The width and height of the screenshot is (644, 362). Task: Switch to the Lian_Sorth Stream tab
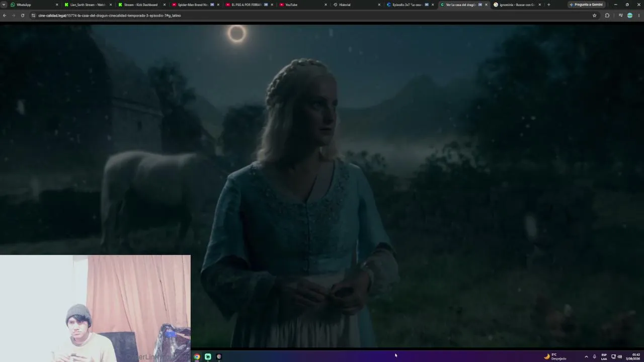(x=88, y=5)
